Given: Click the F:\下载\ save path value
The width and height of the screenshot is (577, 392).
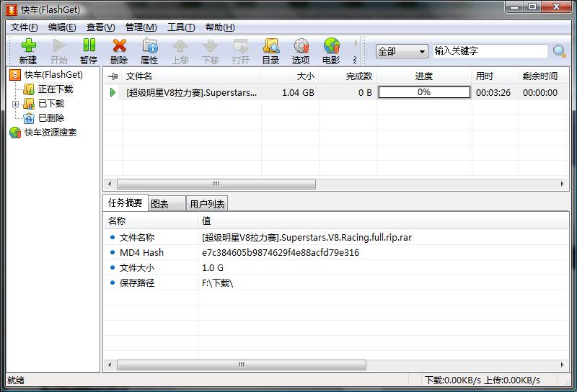Looking at the screenshot, I should coord(218,282).
